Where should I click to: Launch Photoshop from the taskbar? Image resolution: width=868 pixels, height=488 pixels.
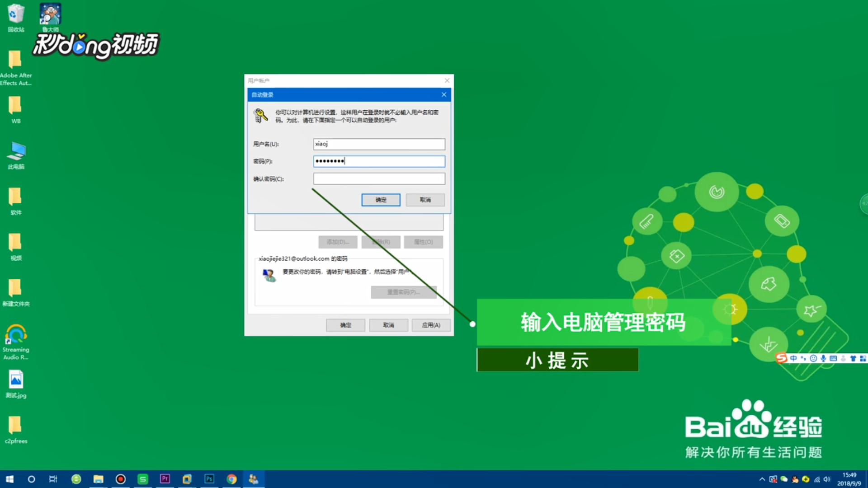pos(209,479)
